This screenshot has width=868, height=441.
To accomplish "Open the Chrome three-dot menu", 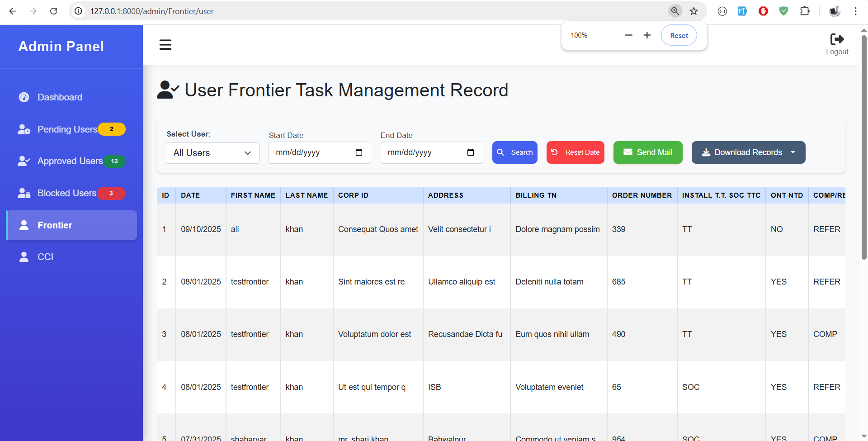I will point(855,11).
